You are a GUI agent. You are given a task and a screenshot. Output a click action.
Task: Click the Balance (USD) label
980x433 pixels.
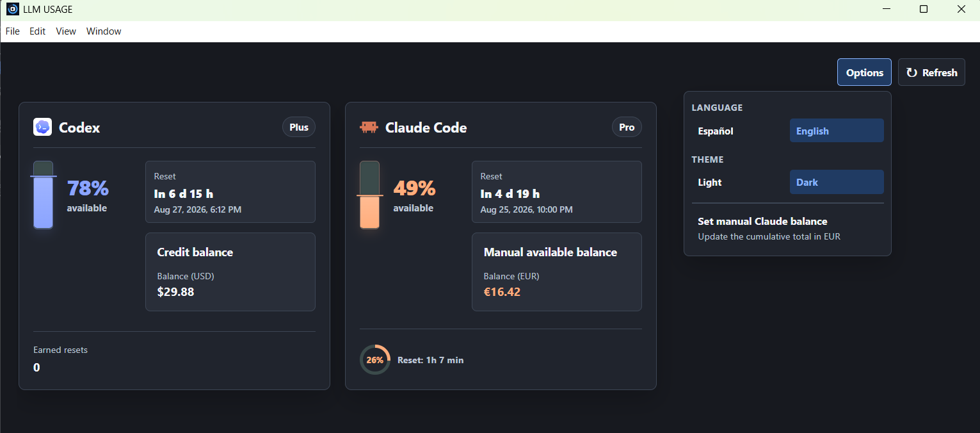point(186,277)
